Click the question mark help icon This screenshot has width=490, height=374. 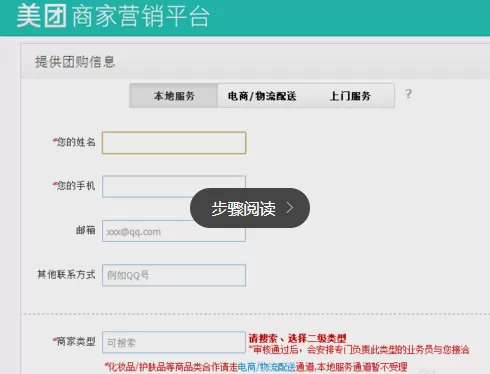408,94
